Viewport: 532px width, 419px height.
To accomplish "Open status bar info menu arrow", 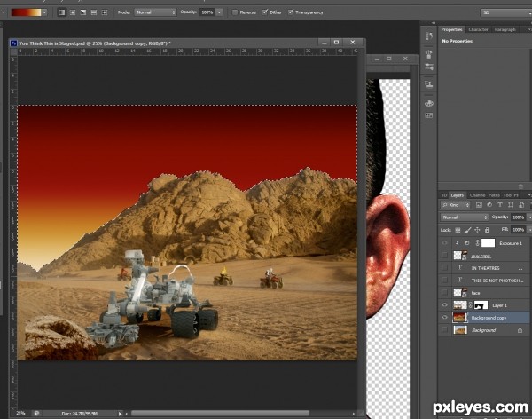I will (120, 414).
